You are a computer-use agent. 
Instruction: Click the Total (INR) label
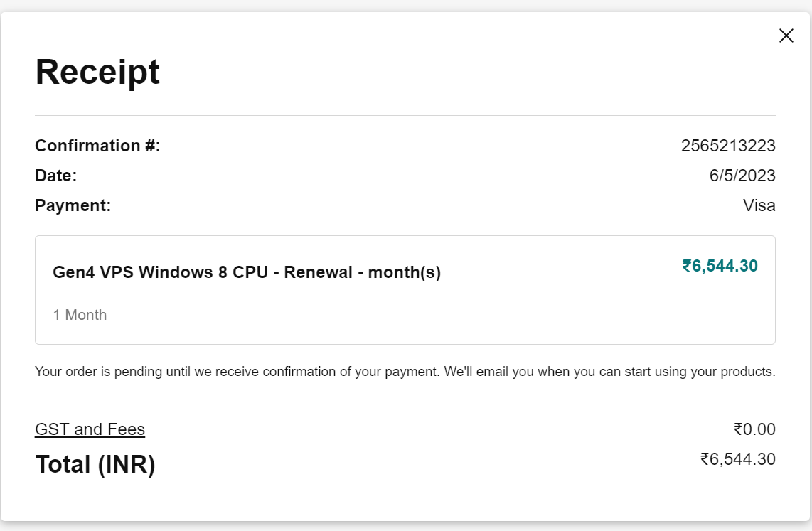95,464
